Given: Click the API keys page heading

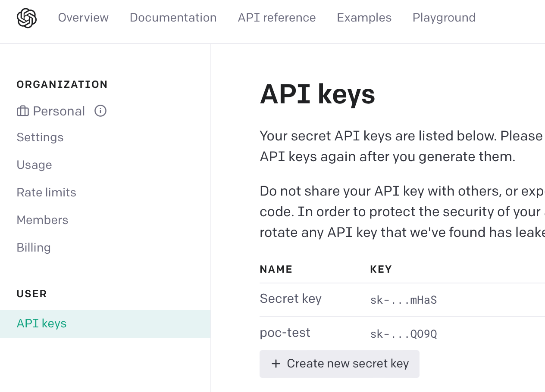Looking at the screenshot, I should pyautogui.click(x=317, y=94).
